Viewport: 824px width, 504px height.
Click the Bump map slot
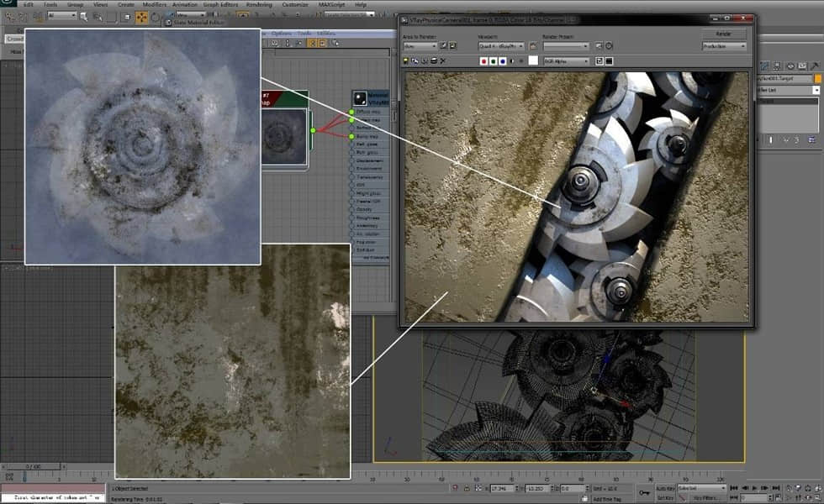(370, 136)
